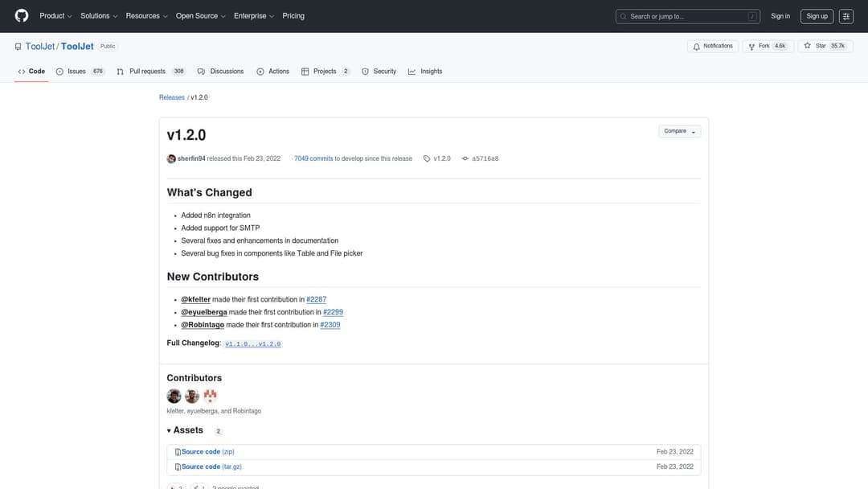Open Robintago's contributor avatar

point(211,396)
